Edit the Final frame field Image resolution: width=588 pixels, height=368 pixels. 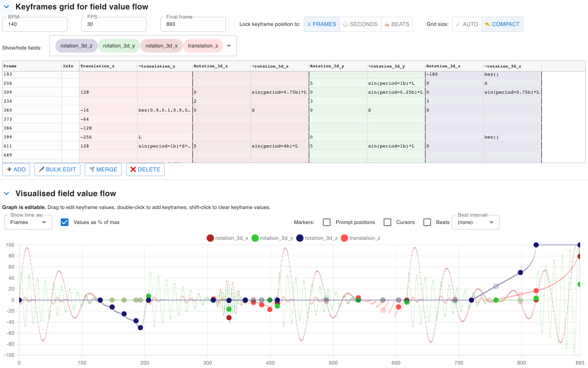[193, 24]
